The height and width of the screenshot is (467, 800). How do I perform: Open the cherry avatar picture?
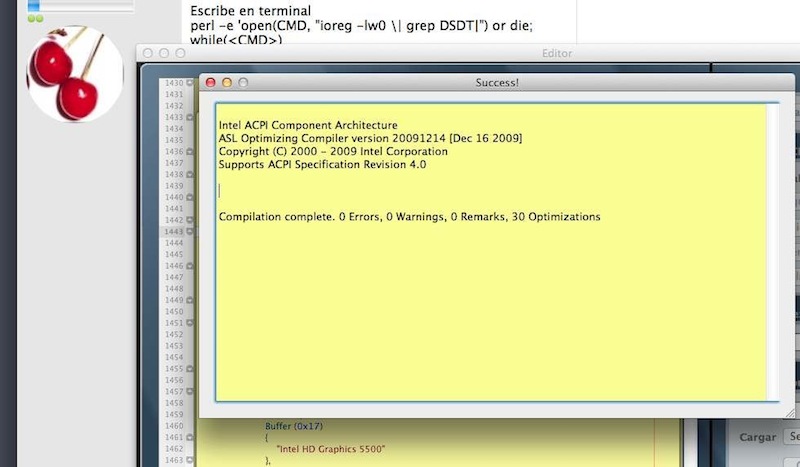click(x=74, y=74)
